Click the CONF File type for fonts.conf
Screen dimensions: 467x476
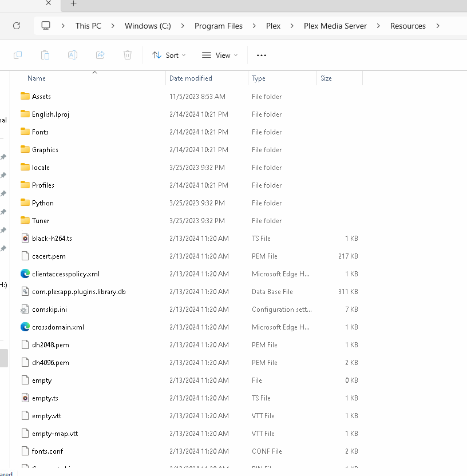pos(267,451)
